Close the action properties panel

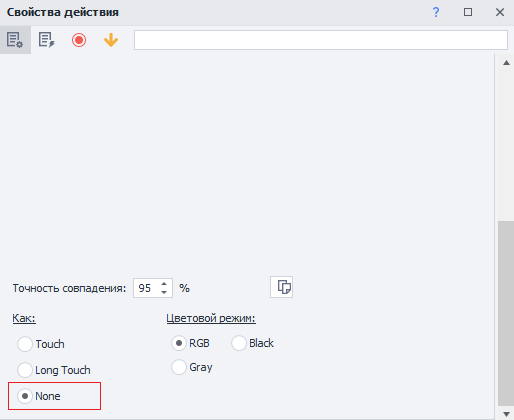click(500, 12)
